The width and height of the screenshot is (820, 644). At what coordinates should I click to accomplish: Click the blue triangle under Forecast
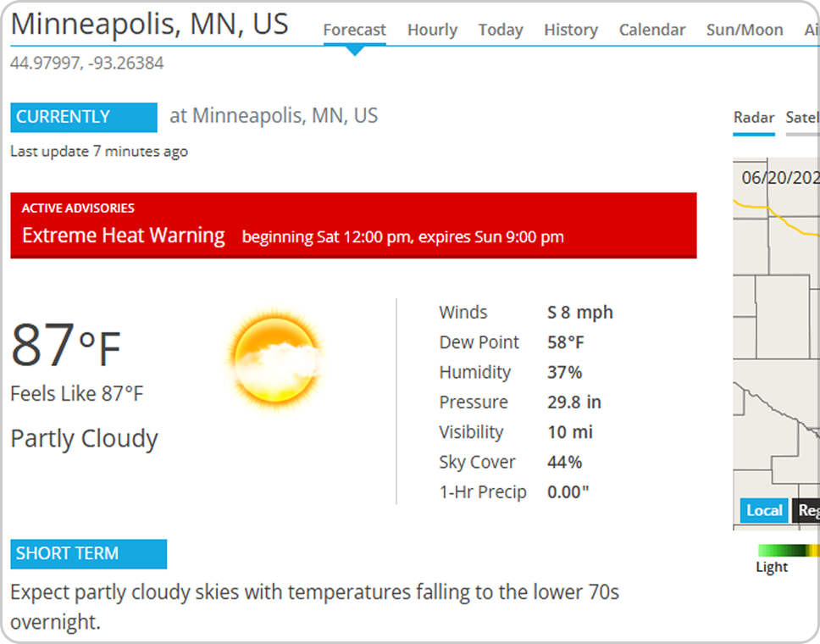[355, 50]
